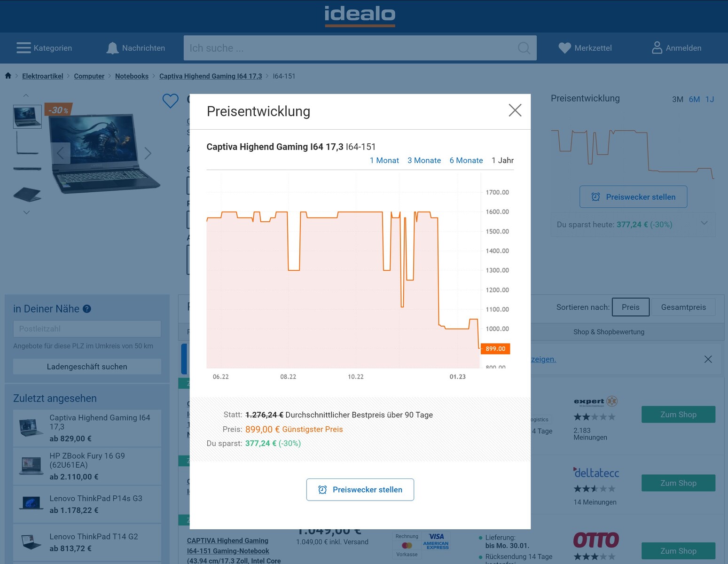Click Preiswecker stellen button in the dialog
The width and height of the screenshot is (728, 564).
(360, 490)
